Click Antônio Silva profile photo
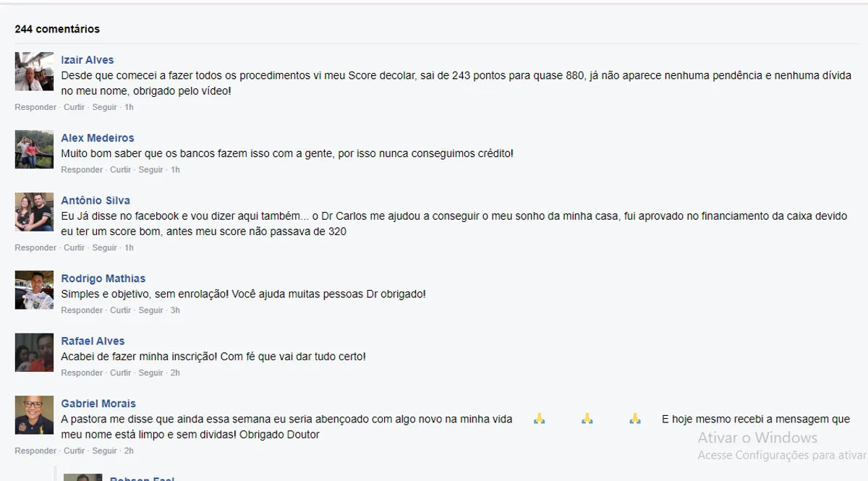This screenshot has width=868, height=481. [x=34, y=212]
